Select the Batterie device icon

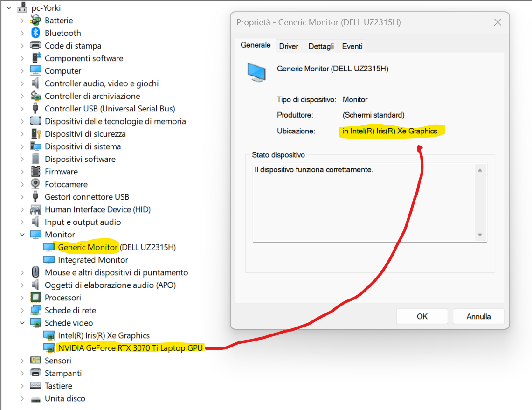pyautogui.click(x=35, y=20)
